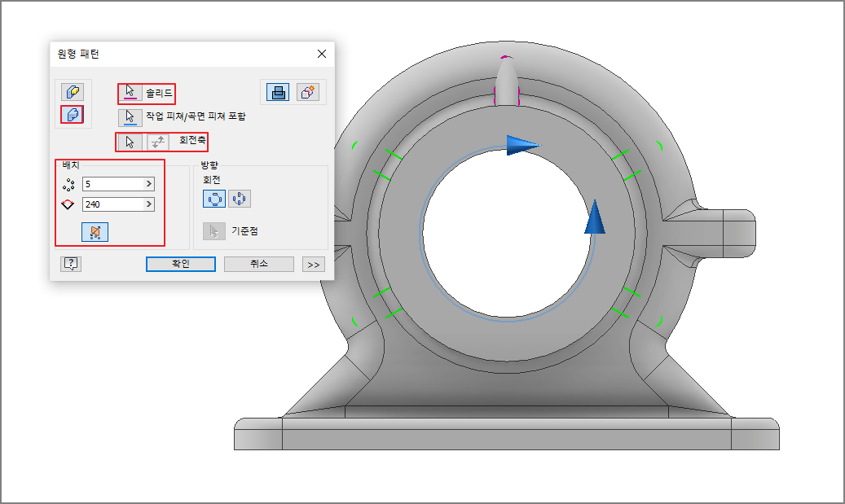Expand the count field arrow menu

click(x=149, y=184)
